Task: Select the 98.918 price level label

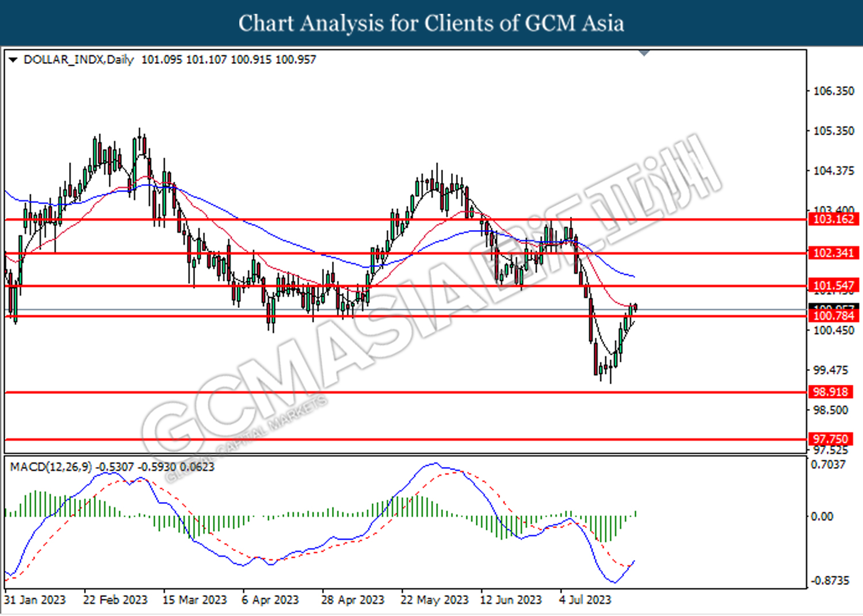Action: click(830, 392)
